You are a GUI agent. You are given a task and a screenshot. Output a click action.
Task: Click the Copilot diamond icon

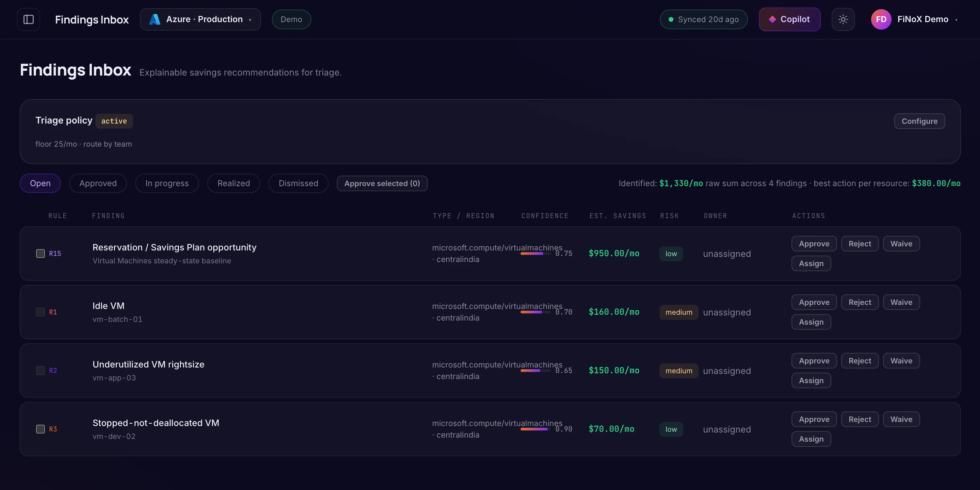[772, 19]
